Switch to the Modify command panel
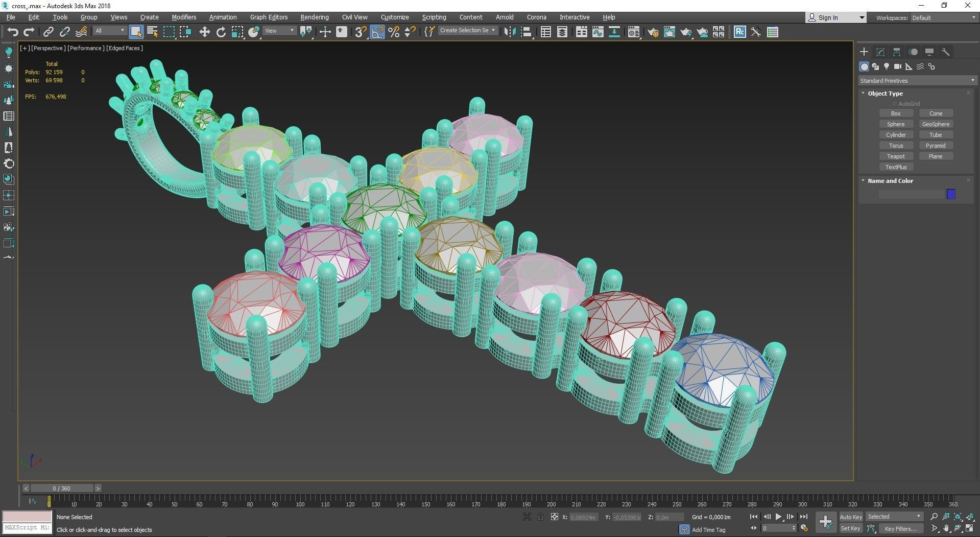 [x=880, y=52]
